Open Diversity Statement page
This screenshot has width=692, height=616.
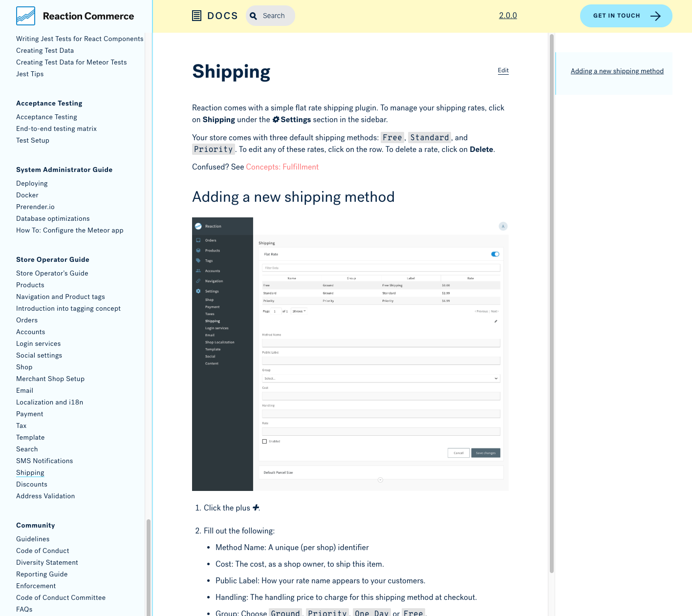(x=47, y=563)
